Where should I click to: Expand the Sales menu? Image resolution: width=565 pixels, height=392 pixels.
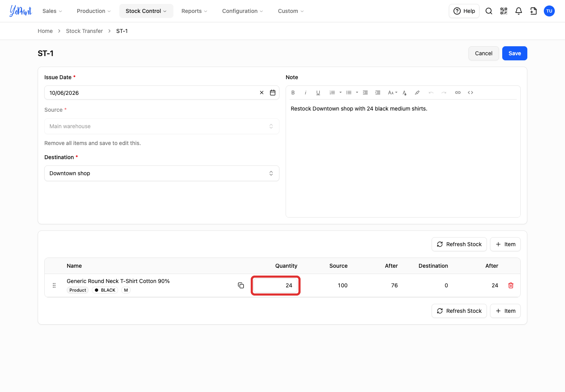point(52,11)
